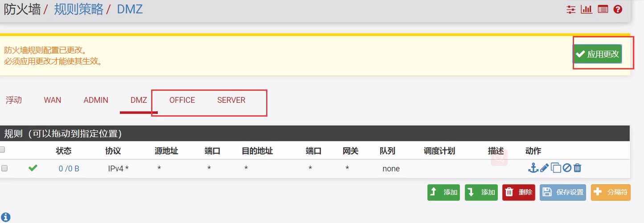644x223 pixels.
Task: Click the 防火墙 breadcrumb text
Action: 22,9
